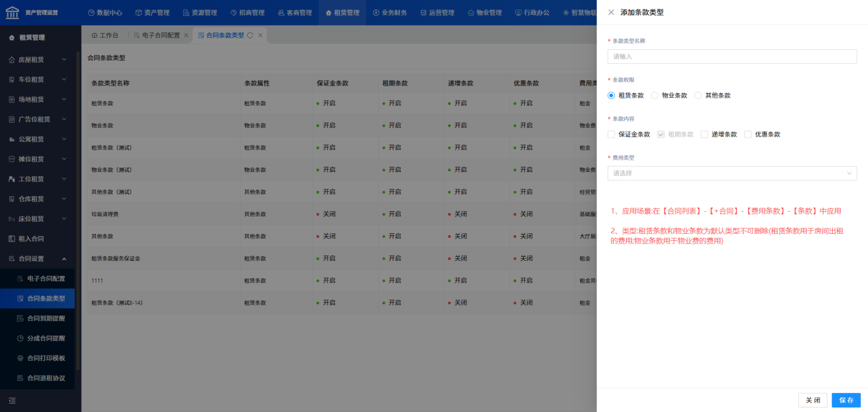Expand the 房屋租赁 submenu
The height and width of the screenshot is (412, 868).
point(64,60)
